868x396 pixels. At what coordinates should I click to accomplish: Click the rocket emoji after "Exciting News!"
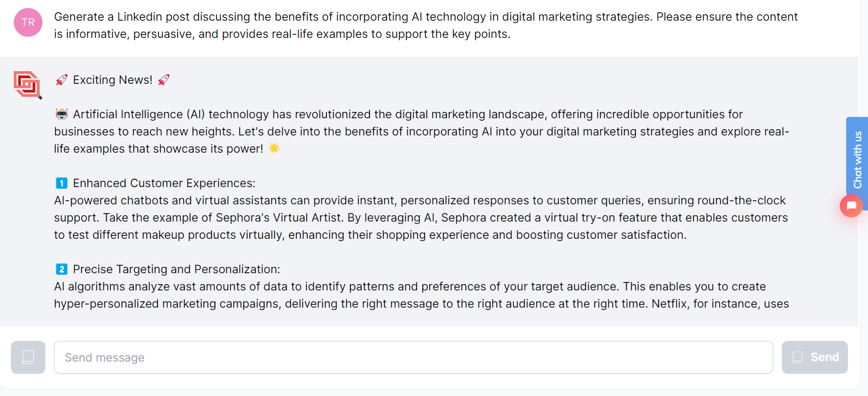163,80
